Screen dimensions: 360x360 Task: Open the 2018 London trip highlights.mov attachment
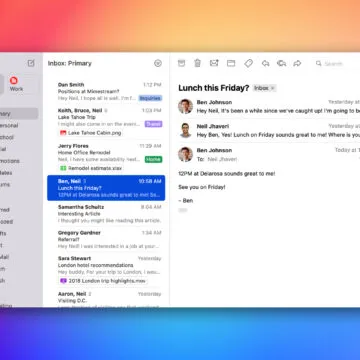[103, 281]
